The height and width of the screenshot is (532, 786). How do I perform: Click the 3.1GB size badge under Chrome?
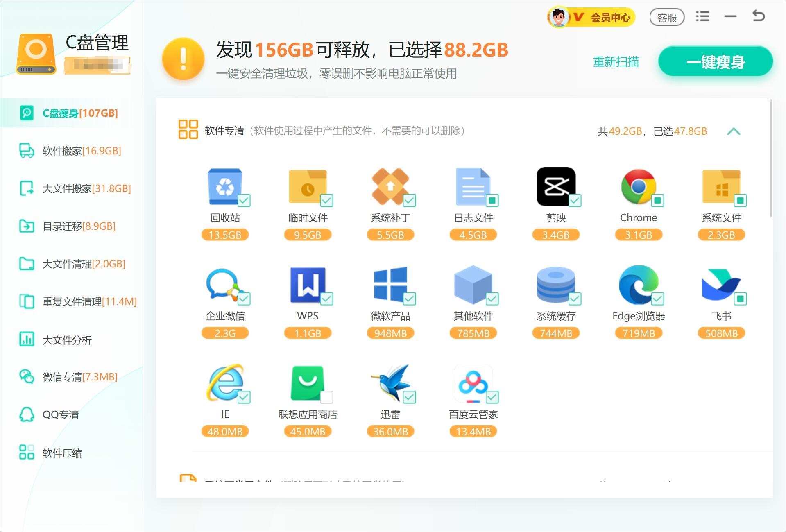[639, 235]
